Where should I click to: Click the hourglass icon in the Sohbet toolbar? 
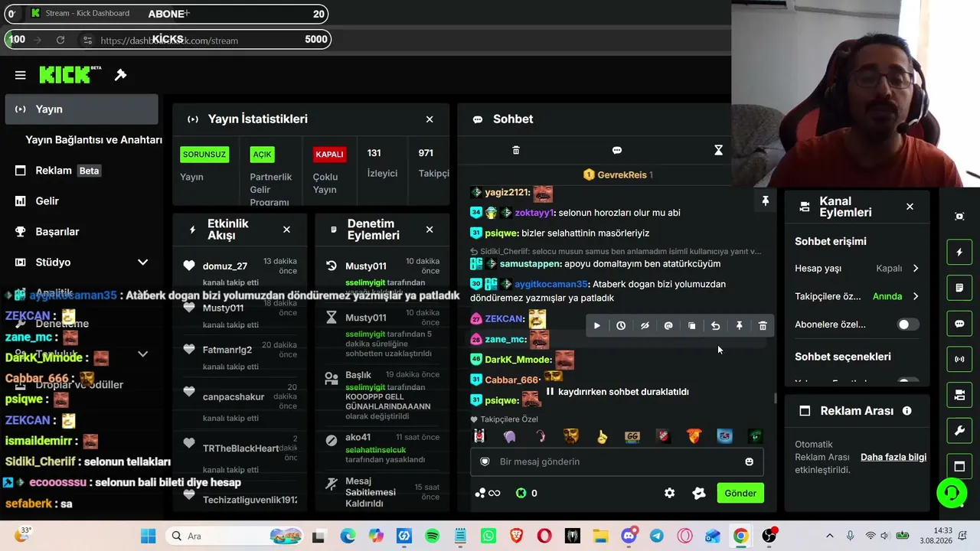(718, 150)
